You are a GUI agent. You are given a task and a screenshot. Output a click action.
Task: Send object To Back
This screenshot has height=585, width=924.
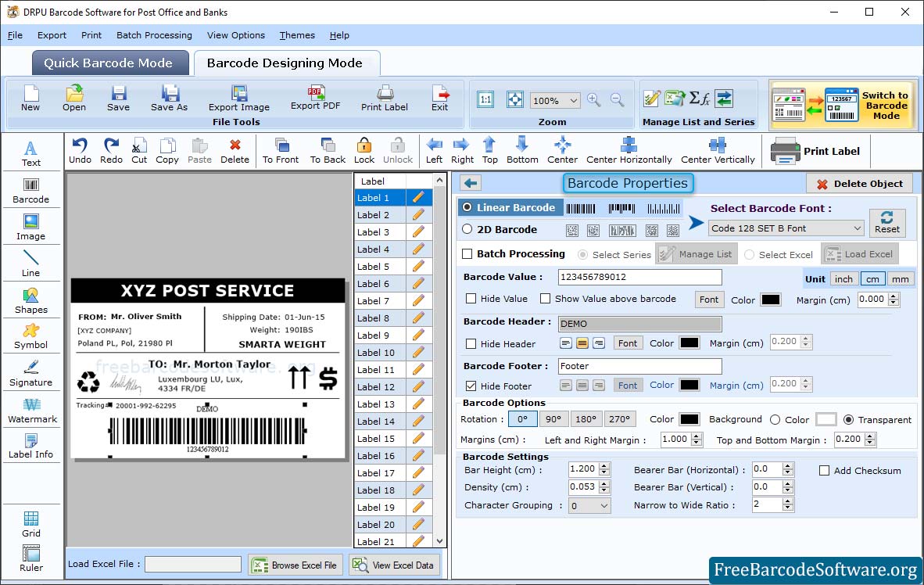[328, 151]
